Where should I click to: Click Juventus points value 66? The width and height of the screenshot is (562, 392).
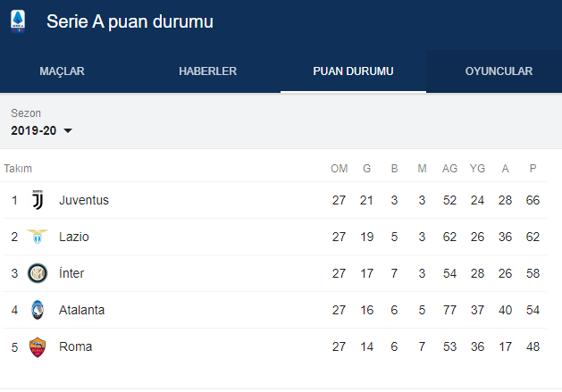click(533, 200)
